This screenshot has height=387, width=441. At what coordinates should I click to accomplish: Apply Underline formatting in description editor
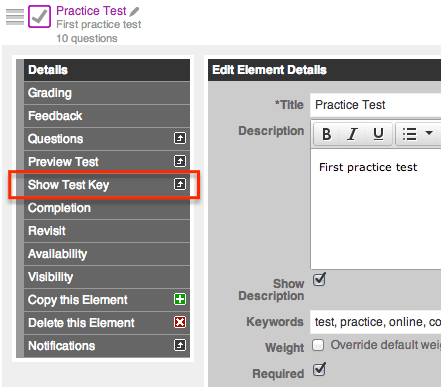(x=378, y=134)
